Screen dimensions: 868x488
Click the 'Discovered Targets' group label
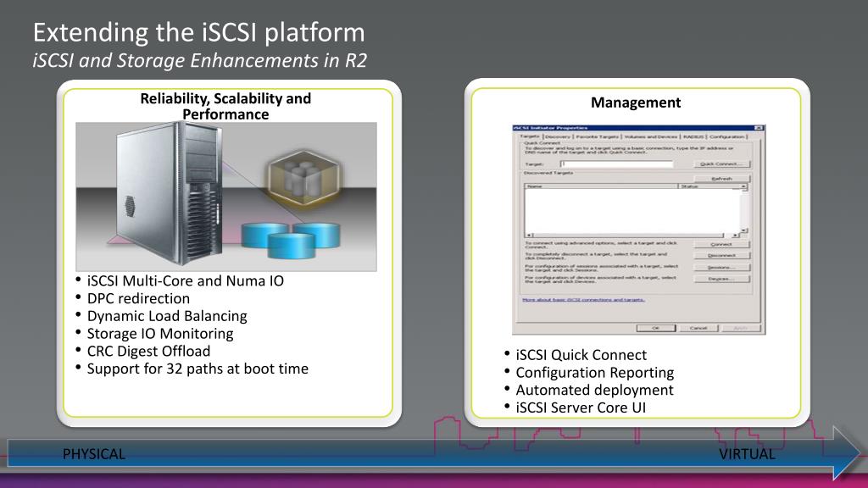click(x=548, y=173)
